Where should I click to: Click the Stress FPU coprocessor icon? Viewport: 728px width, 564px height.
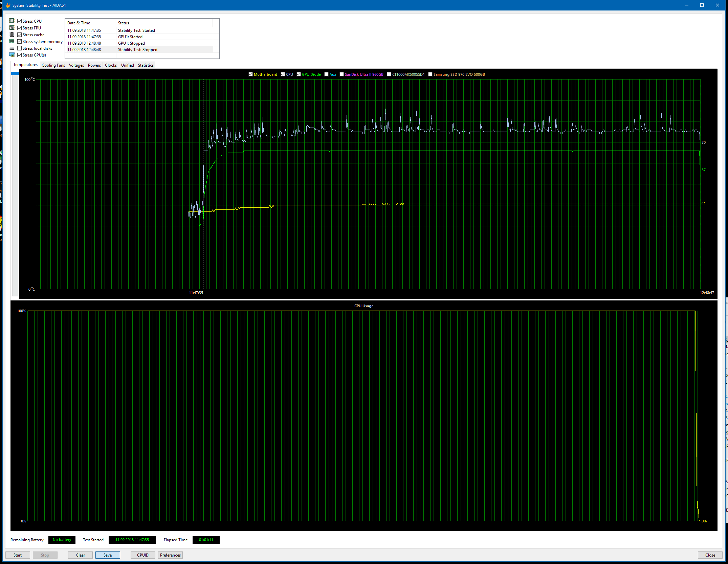click(12, 27)
